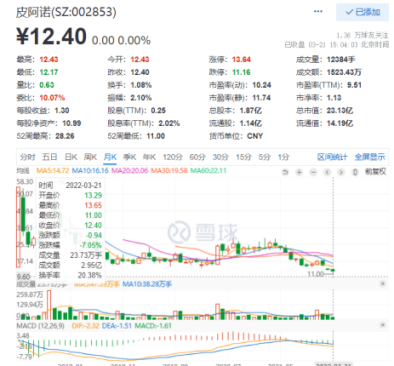This screenshot has width=394, height=366.
Task: Click the 市净率 value 1.13
Action: click(x=334, y=98)
